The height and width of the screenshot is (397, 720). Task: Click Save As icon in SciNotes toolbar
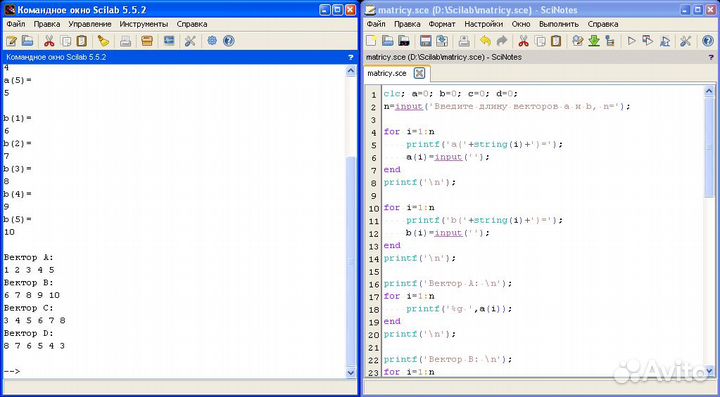tap(442, 41)
